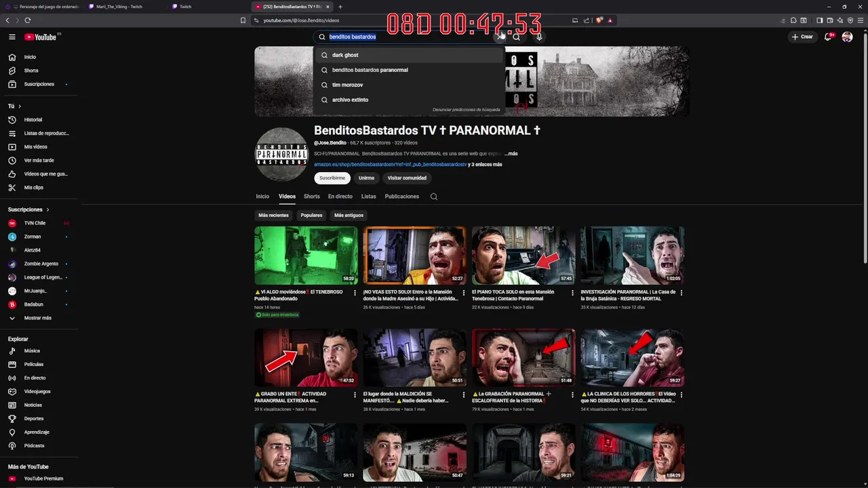Select Publicaciones channel tab

click(402, 197)
